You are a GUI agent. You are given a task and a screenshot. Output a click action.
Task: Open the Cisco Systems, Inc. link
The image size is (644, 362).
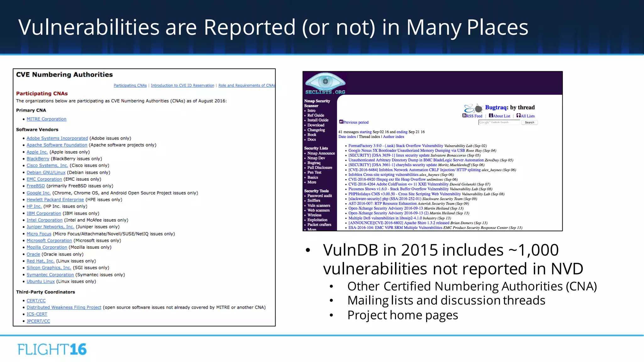tap(47, 165)
